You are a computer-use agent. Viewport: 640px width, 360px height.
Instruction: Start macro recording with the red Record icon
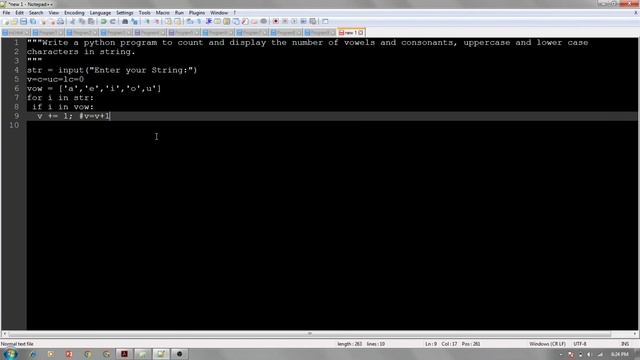pyautogui.click(x=276, y=21)
